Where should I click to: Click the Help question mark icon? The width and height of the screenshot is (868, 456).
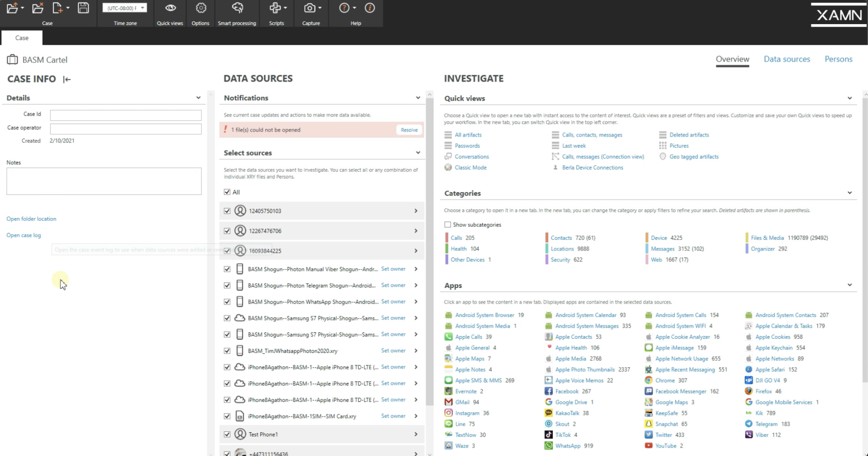click(343, 7)
